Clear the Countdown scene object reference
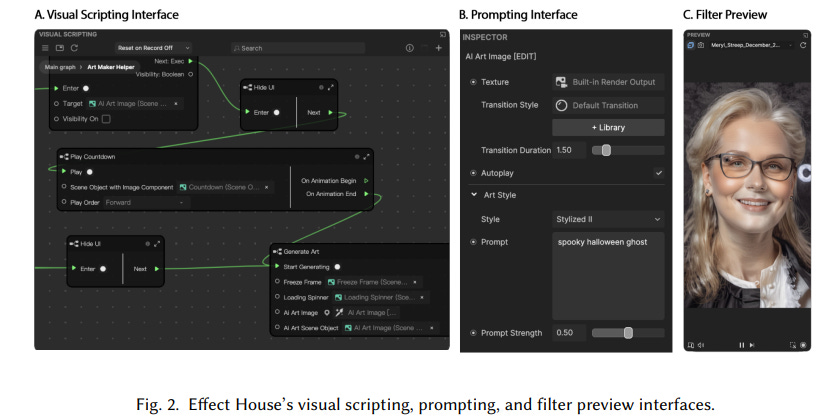 click(266, 187)
